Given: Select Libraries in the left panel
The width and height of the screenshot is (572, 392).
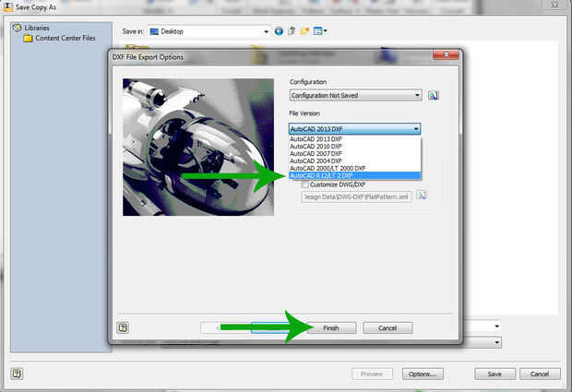Looking at the screenshot, I should (37, 28).
